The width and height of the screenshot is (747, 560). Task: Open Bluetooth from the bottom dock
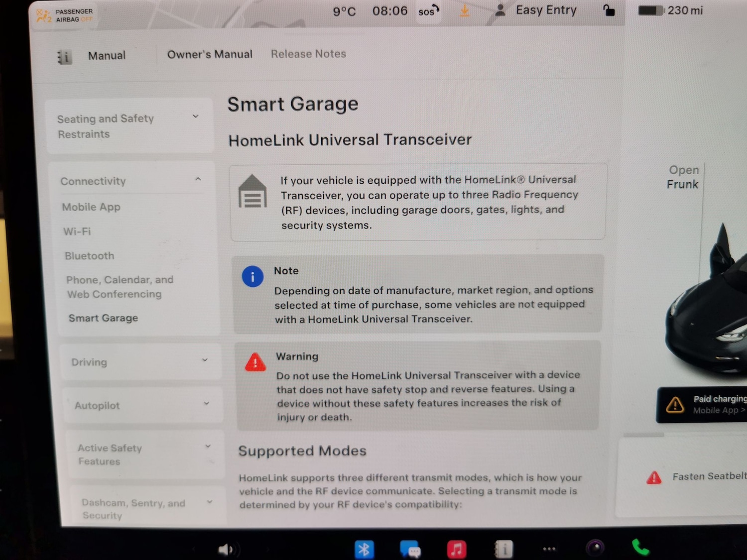coord(365,548)
